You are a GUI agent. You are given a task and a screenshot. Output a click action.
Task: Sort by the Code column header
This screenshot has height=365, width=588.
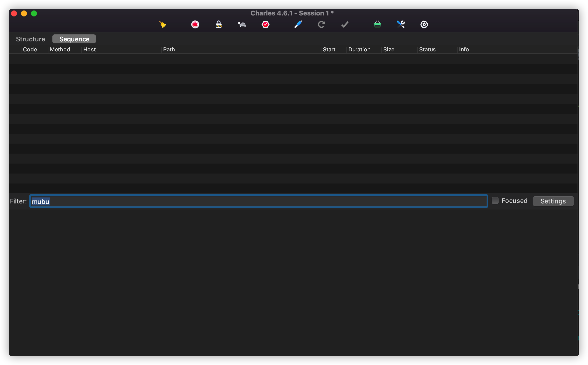tap(30, 49)
